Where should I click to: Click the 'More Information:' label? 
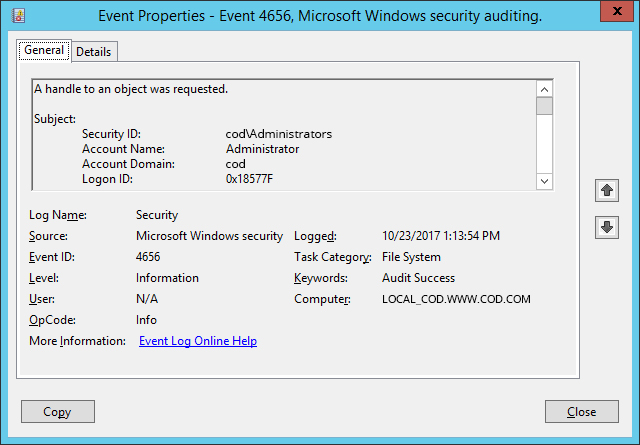(x=78, y=341)
